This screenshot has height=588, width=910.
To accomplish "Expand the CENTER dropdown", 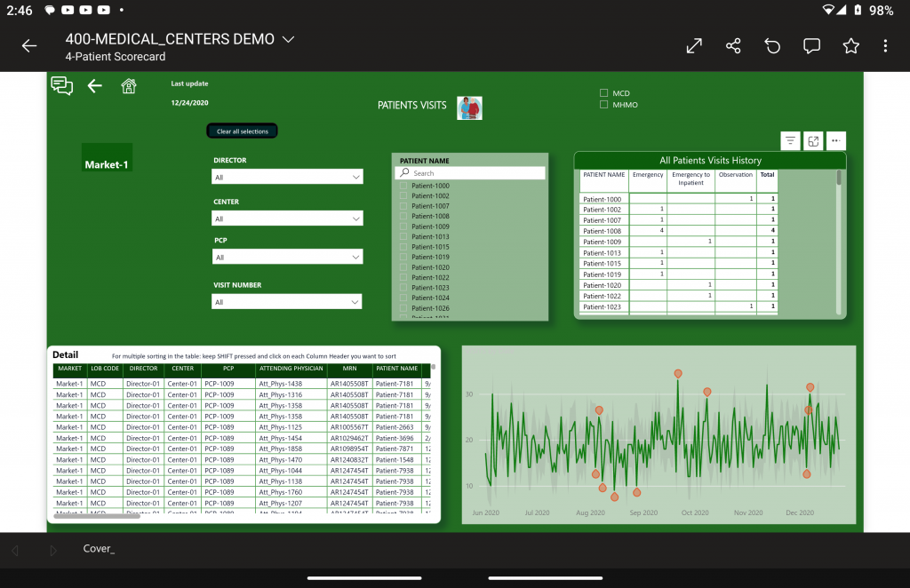I will point(287,219).
